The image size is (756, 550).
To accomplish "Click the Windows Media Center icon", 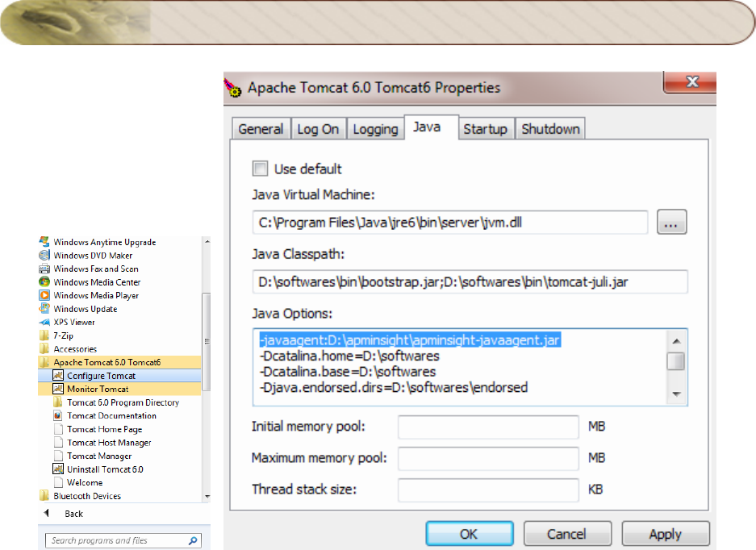I will 44,281.
